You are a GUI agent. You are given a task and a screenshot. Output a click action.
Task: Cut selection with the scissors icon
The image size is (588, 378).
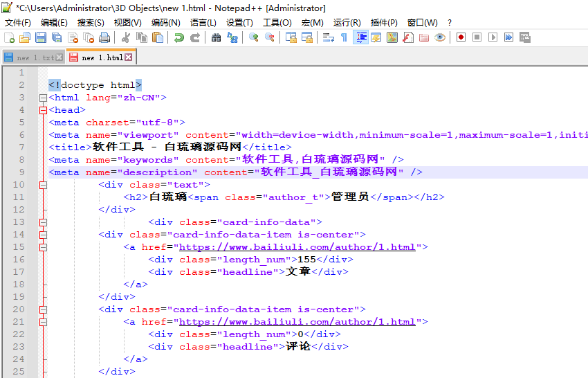coord(126,37)
